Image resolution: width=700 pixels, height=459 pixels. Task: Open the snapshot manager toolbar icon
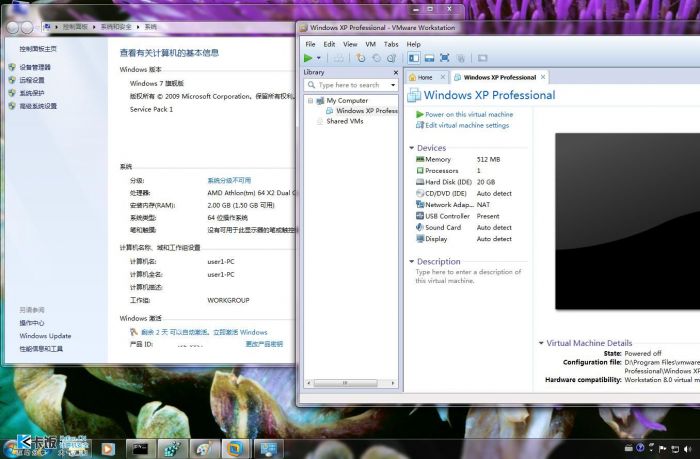392,58
